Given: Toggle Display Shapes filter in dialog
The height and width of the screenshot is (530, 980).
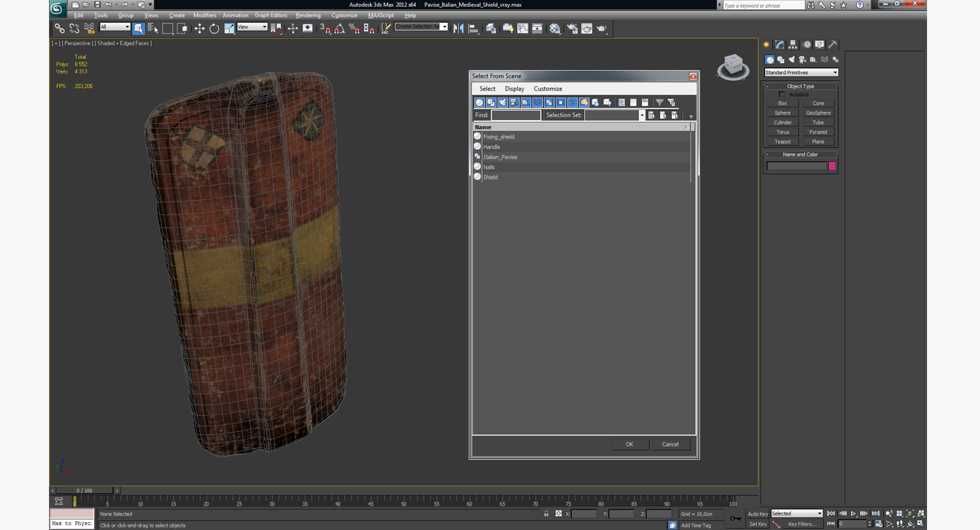Looking at the screenshot, I should 491,102.
